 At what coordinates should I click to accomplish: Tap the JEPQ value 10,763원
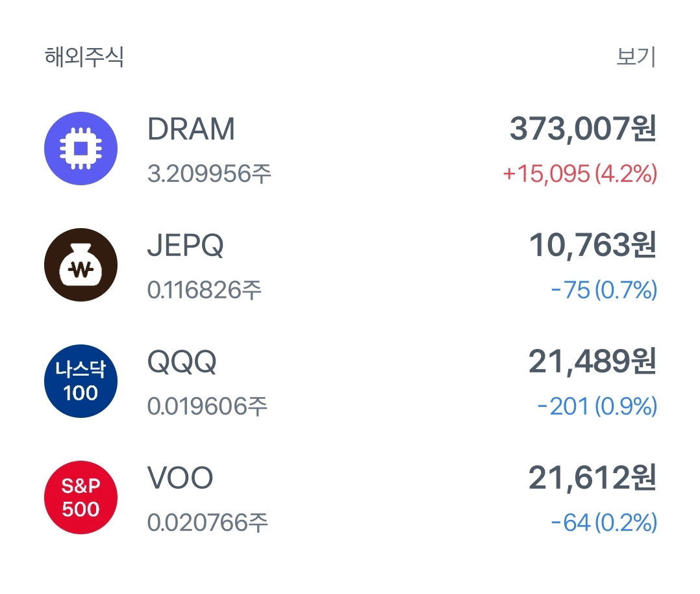coord(592,245)
